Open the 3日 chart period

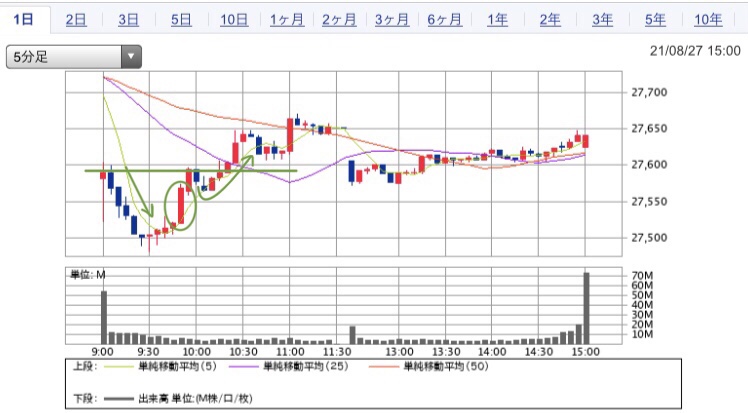point(128,20)
